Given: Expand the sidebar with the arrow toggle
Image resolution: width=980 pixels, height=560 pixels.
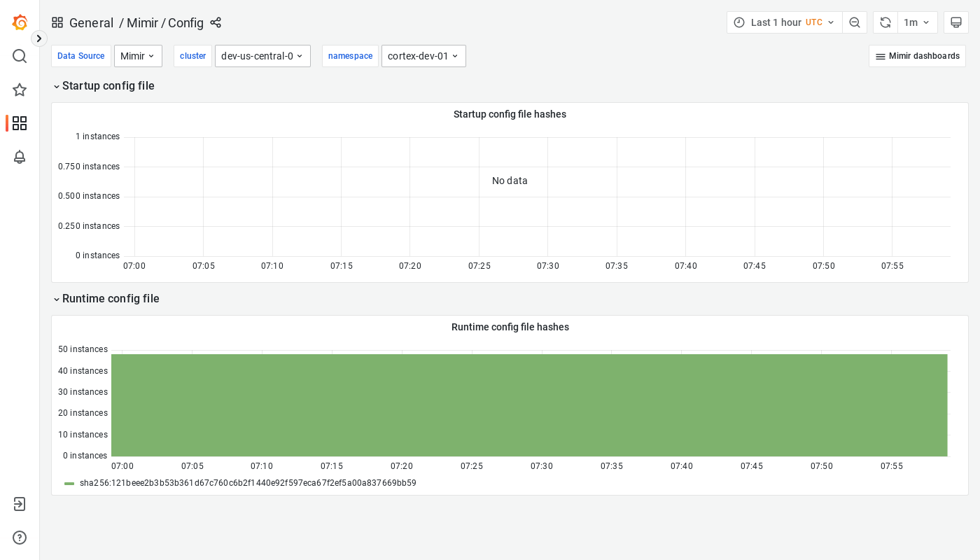Looking at the screenshot, I should point(38,38).
